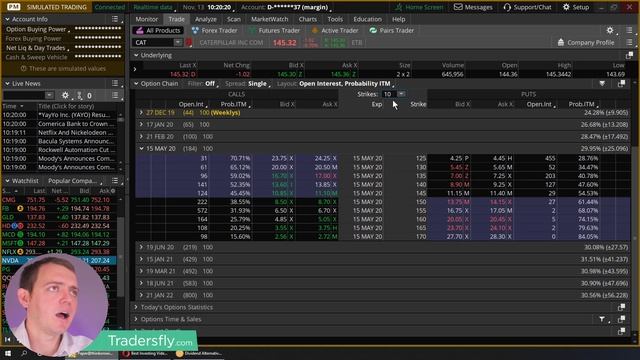640x360 pixels.
Task: Open the Live News symbol filter dropdown
Action: 49,96
